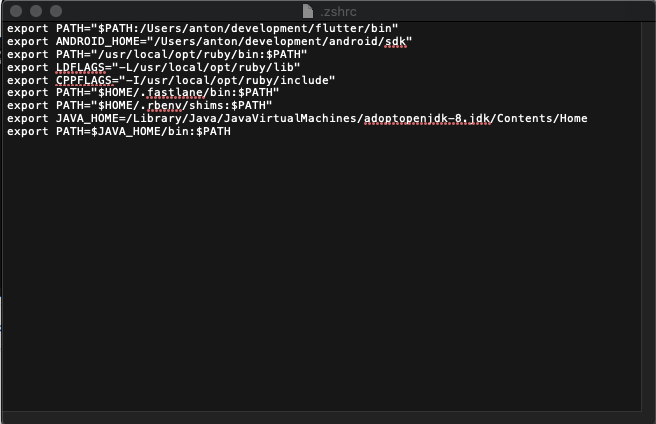
Task: Close the .zshrc window
Action: click(16, 10)
